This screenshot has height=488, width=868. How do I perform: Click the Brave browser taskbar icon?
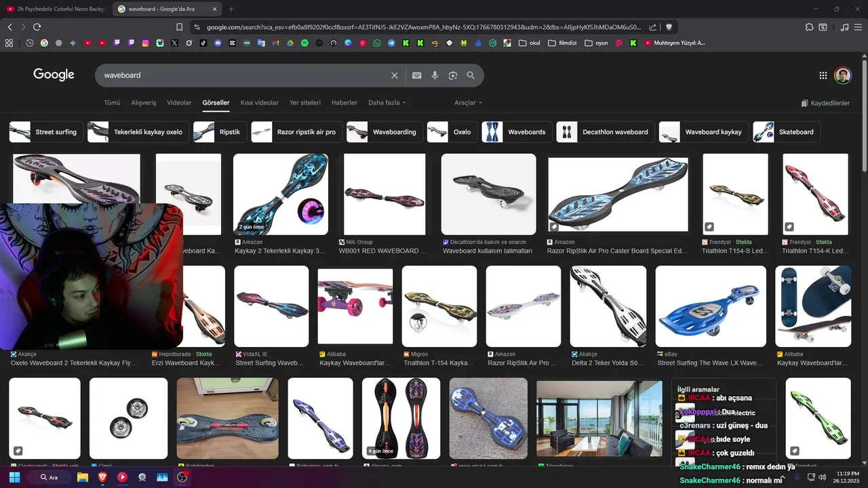point(102,477)
